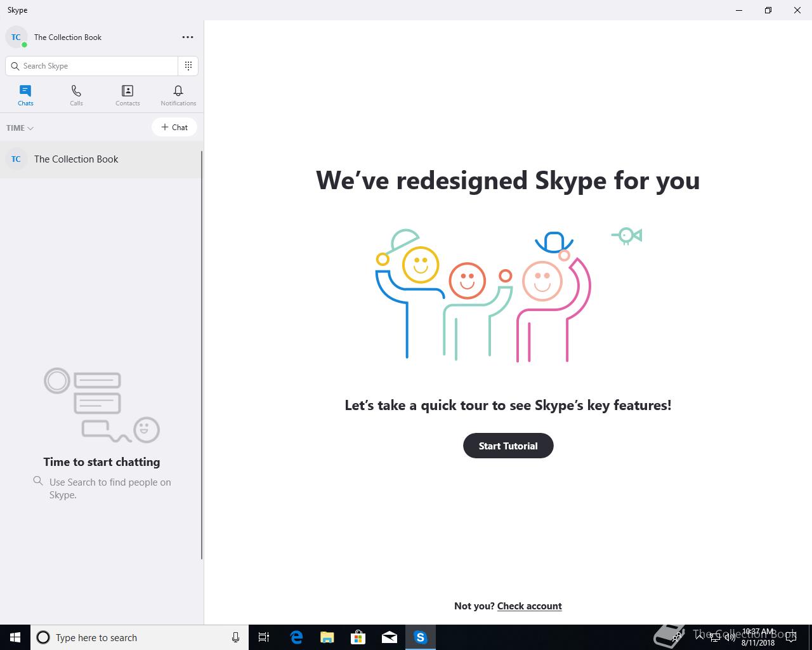Click the chat list scrollbar
Viewport: 812px width, 650px height.
tap(202, 355)
